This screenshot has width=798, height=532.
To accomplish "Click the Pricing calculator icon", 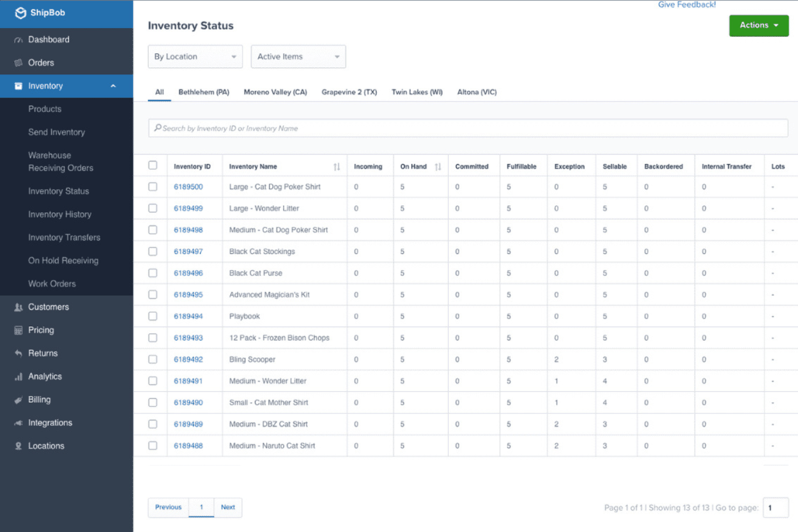I will [x=18, y=330].
